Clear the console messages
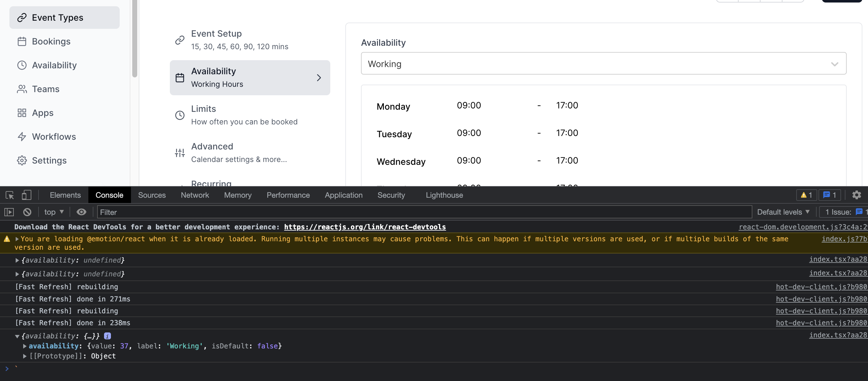Viewport: 868px width, 381px height. tap(27, 211)
